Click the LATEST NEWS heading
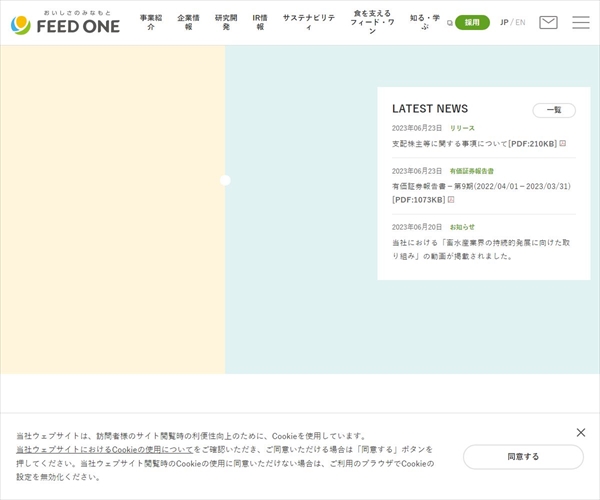This screenshot has height=500, width=600. (430, 109)
